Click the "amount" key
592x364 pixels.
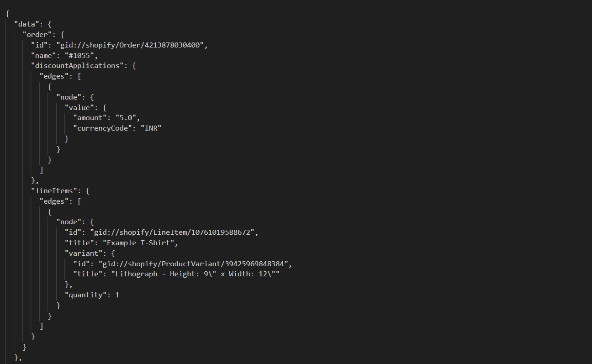point(90,118)
